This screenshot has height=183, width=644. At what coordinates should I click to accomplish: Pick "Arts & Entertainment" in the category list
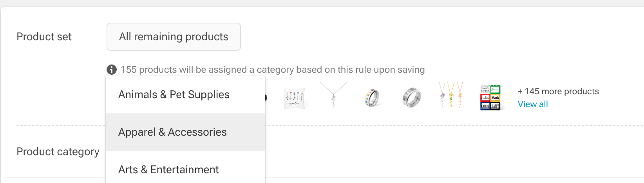[x=168, y=170]
